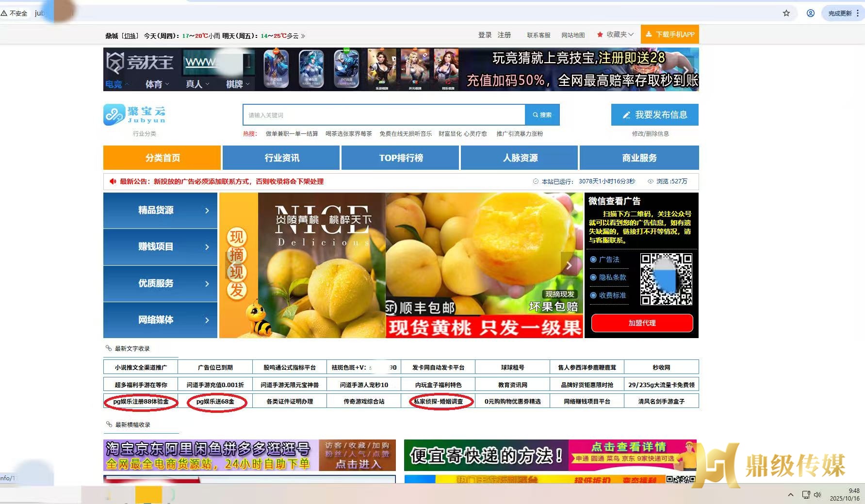Click the network icon in system tray
This screenshot has height=504, width=865.
point(806,495)
